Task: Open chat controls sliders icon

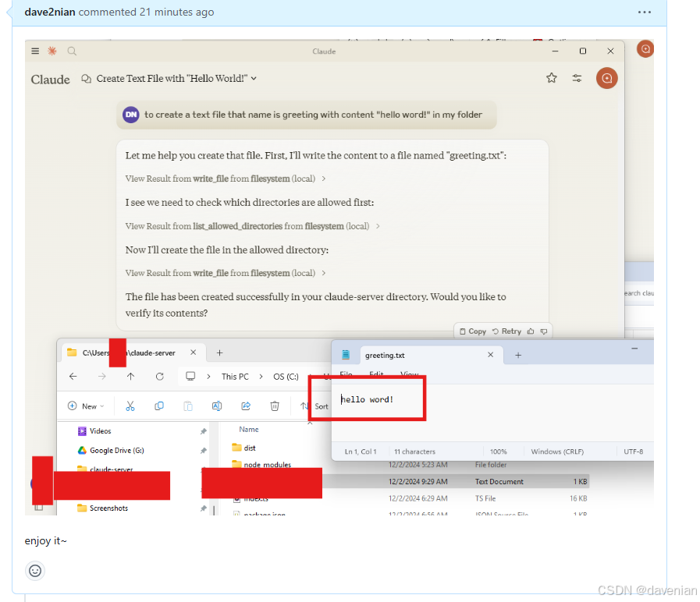Action: point(577,78)
